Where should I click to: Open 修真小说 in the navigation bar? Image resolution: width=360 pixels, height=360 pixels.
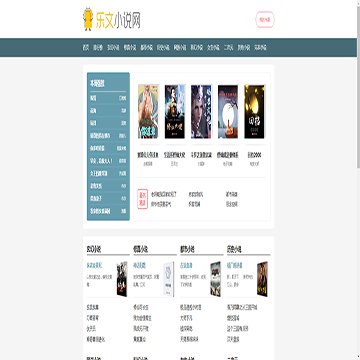[130, 48]
